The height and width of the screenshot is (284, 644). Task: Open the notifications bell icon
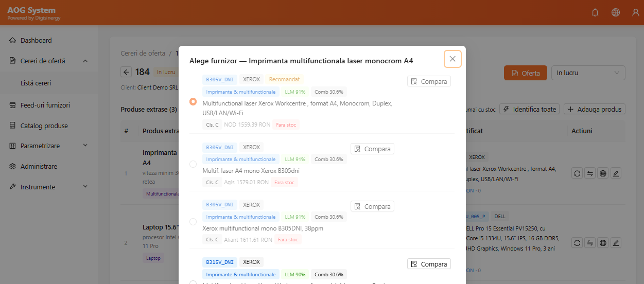point(595,12)
